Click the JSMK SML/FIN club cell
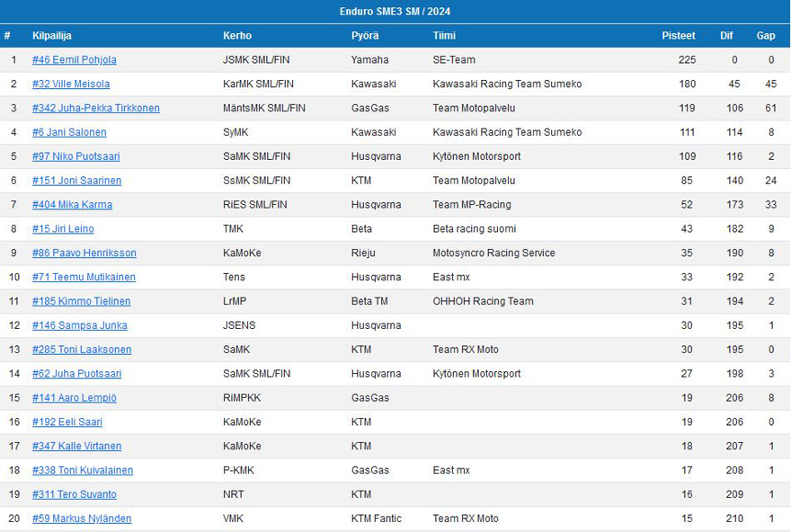This screenshot has width=791, height=532. (256, 59)
